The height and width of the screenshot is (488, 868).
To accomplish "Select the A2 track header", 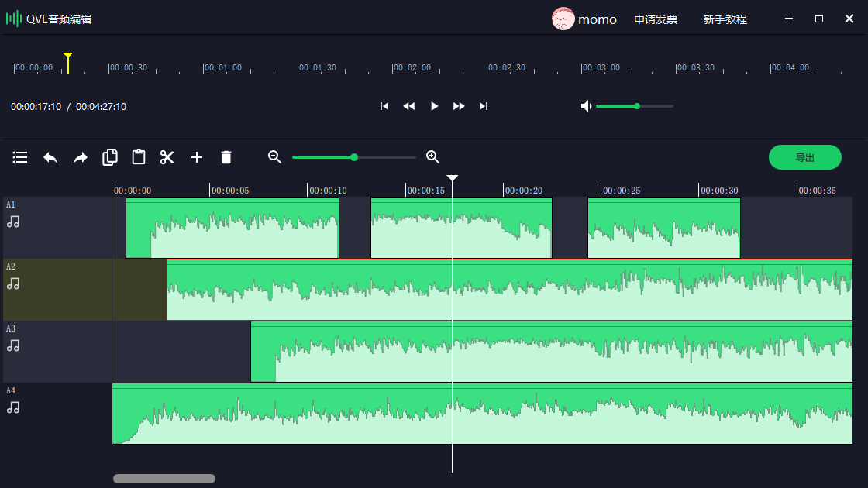I will (x=57, y=290).
